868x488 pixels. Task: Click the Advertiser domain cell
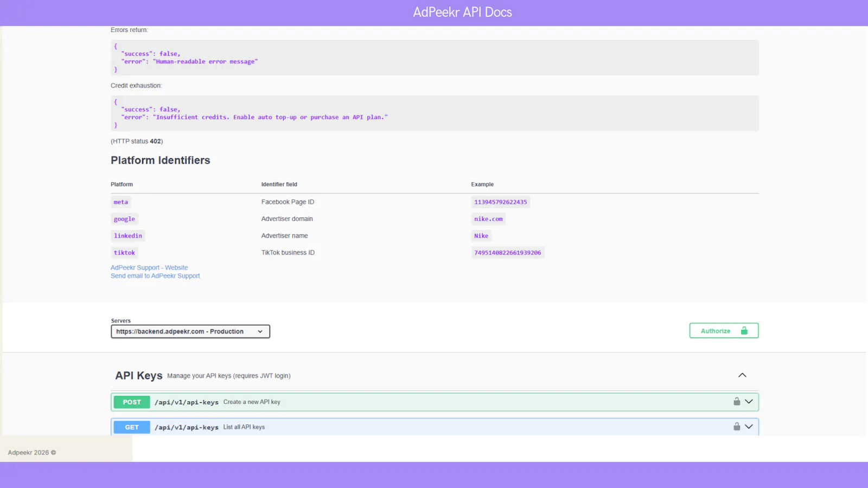(x=287, y=219)
